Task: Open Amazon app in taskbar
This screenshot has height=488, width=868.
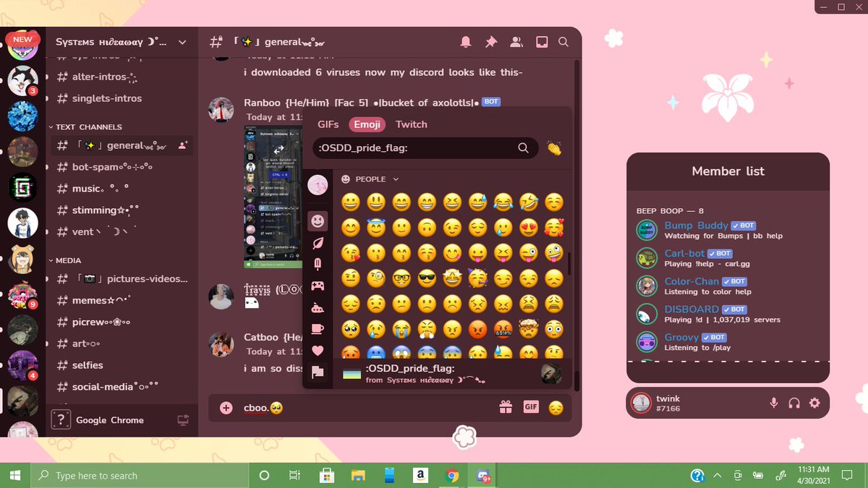Action: (419, 475)
